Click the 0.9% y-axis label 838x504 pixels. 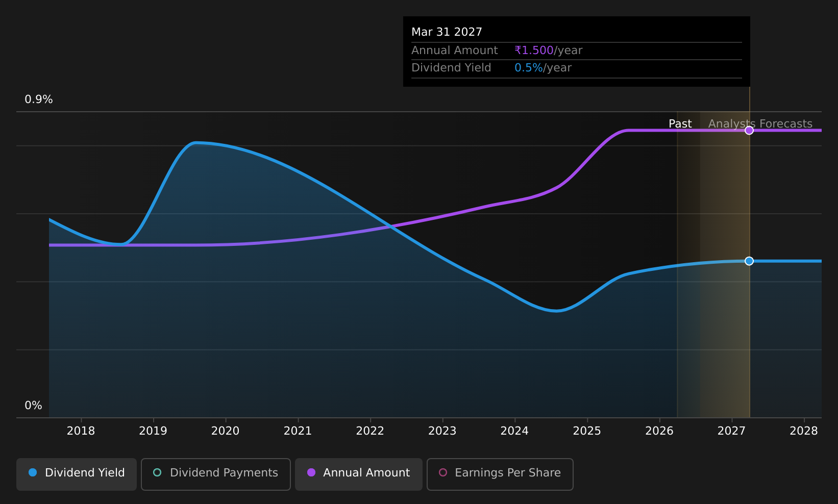coord(39,99)
